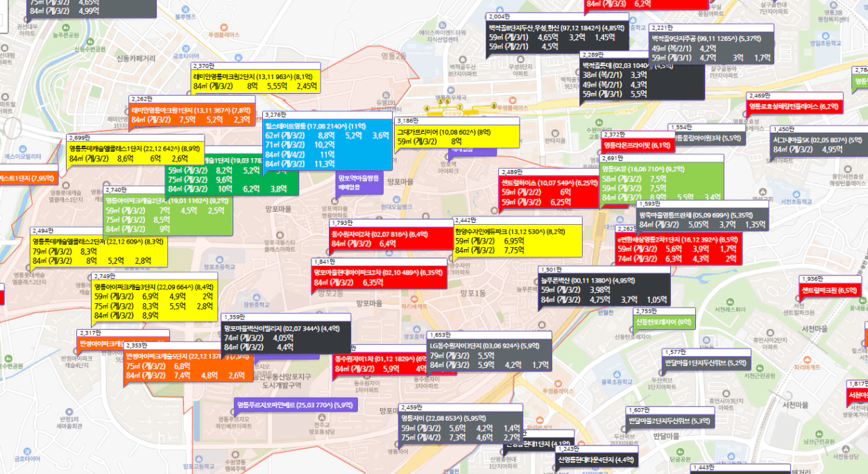Click the 영통라온프라이빗 red tag
Screen dimensions: 868x474
(x=638, y=145)
